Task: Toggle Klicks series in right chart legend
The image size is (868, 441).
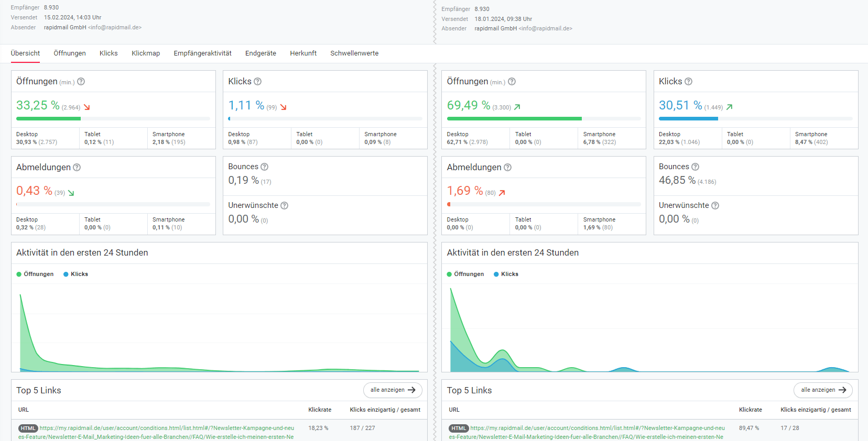Action: [506, 274]
